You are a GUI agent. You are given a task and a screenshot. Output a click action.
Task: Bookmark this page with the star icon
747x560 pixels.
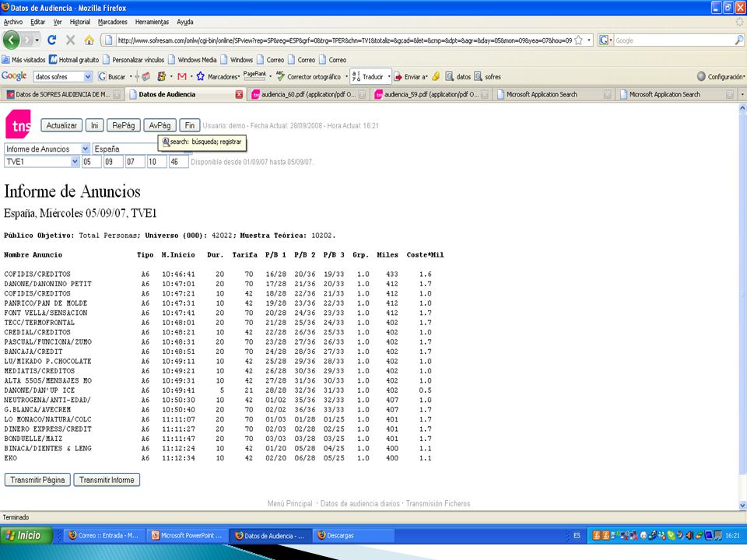pyautogui.click(x=578, y=40)
